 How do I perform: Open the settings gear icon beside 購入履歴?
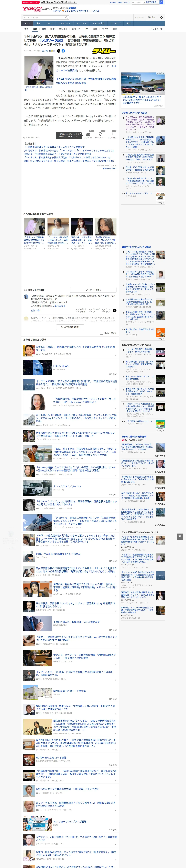pyautogui.click(x=161, y=18)
